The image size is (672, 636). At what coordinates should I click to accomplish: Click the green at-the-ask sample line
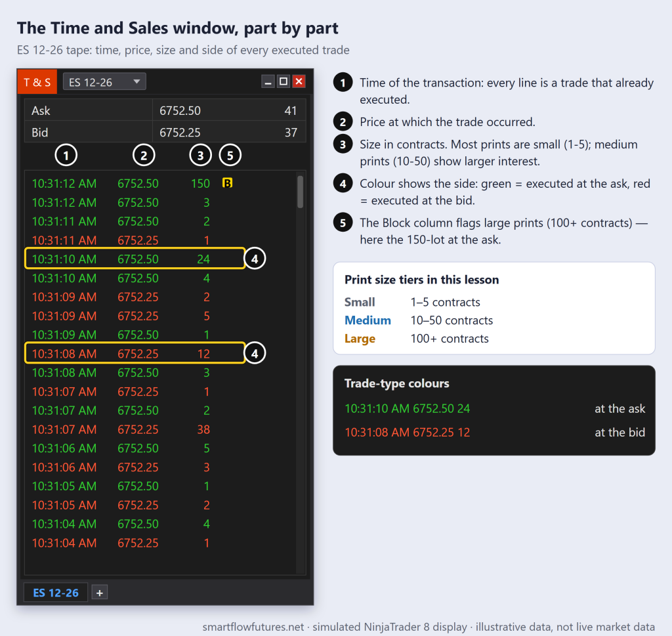pyautogui.click(x=408, y=408)
